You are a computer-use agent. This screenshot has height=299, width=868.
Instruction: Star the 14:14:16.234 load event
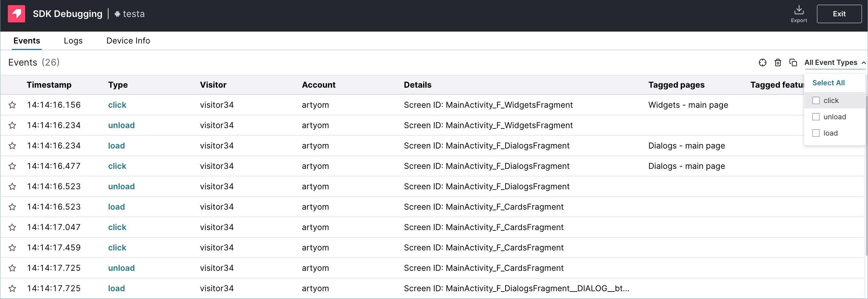tap(12, 146)
